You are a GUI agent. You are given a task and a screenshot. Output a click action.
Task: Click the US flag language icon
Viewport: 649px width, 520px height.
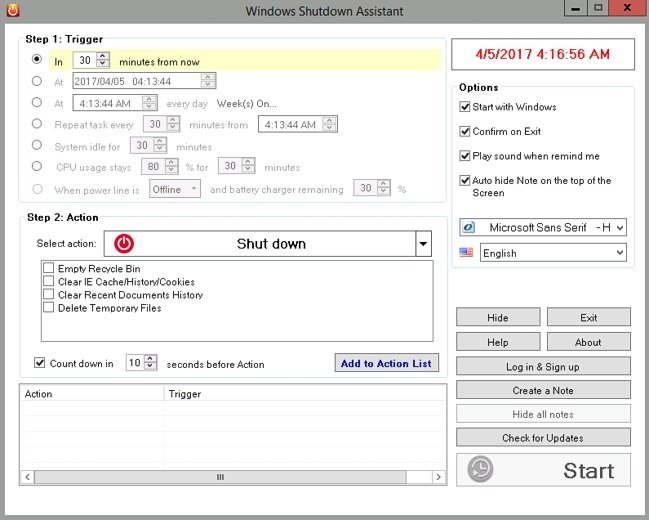click(x=466, y=252)
